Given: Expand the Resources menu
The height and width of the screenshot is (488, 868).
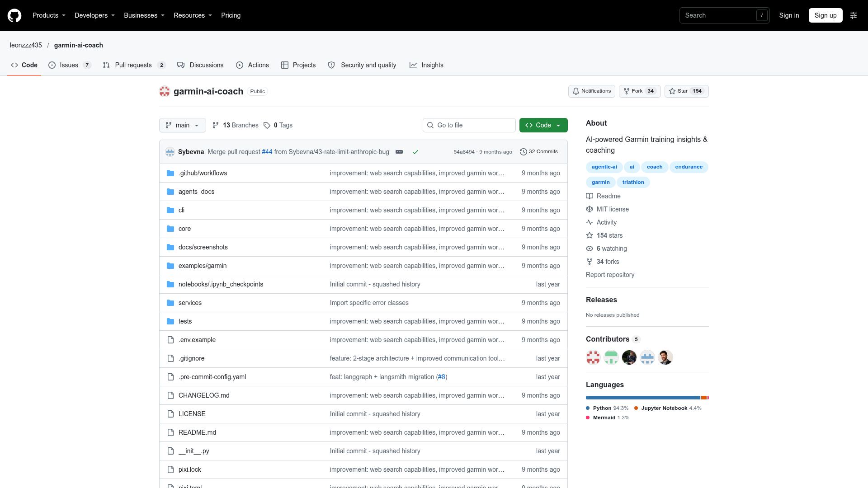Looking at the screenshot, I should 193,15.
